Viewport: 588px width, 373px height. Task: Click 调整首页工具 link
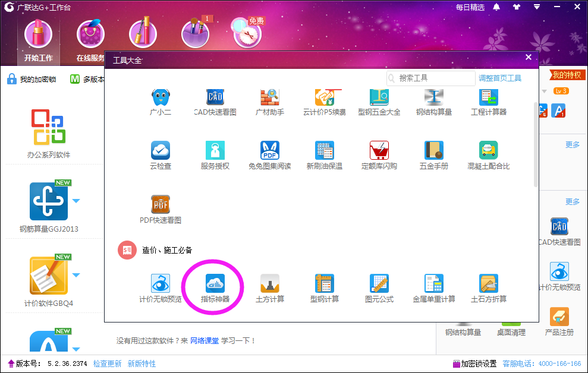click(x=500, y=78)
